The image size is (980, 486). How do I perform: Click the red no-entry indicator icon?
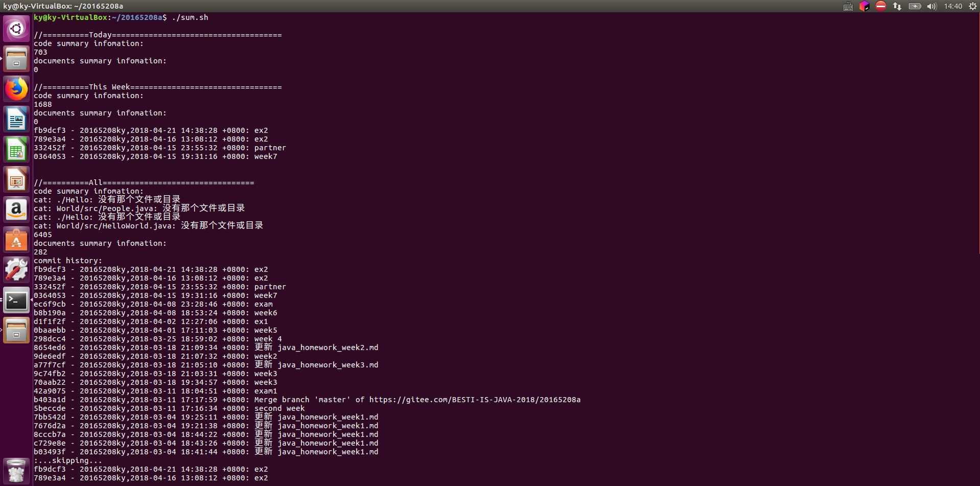(881, 6)
